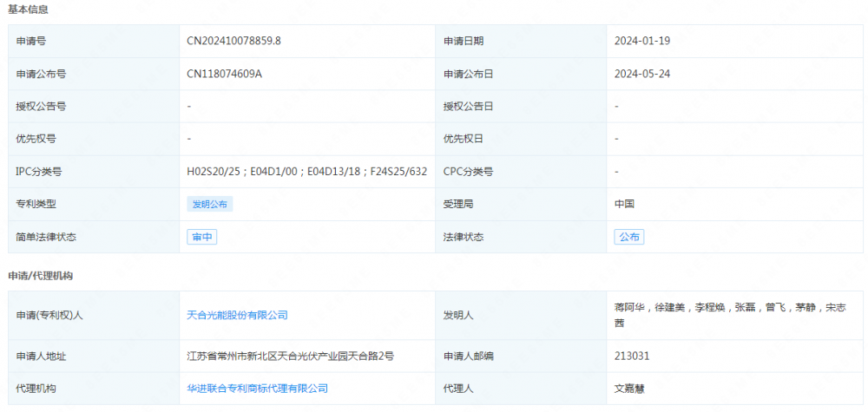Click the 申请公布日 label cell
This screenshot has width=868, height=412.
(521, 74)
